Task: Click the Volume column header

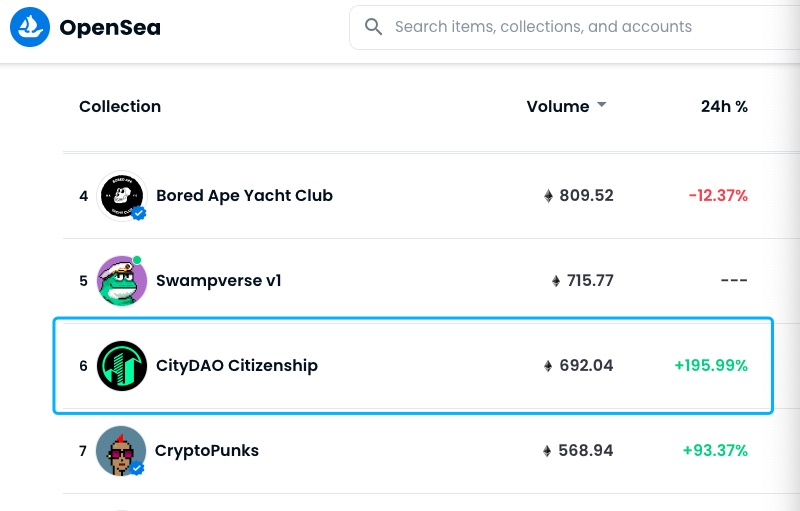Action: (x=558, y=107)
